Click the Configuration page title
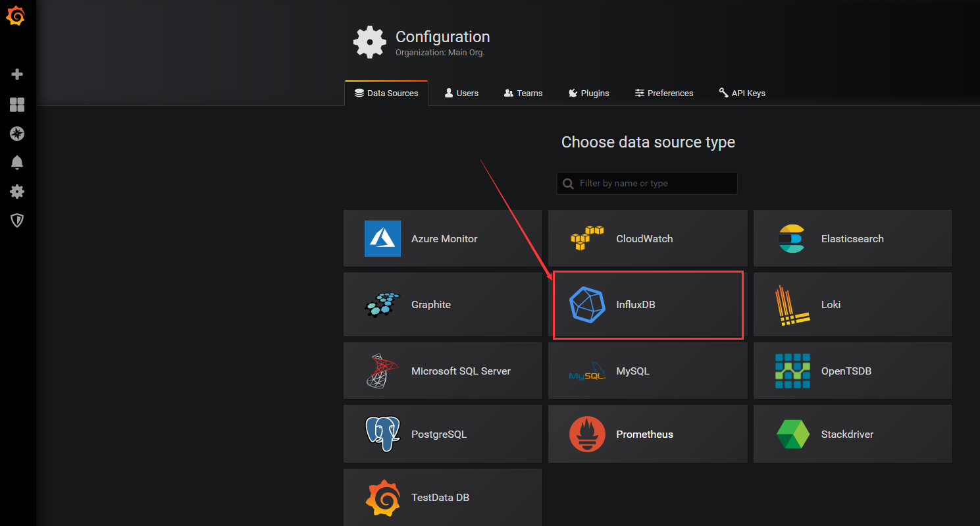The height and width of the screenshot is (526, 980). pyautogui.click(x=442, y=37)
